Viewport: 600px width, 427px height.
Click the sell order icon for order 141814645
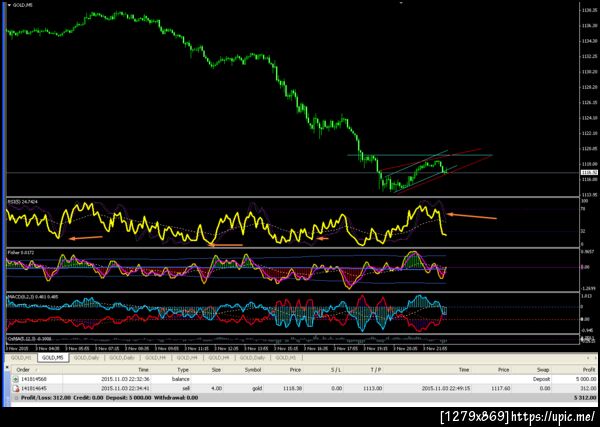16,388
